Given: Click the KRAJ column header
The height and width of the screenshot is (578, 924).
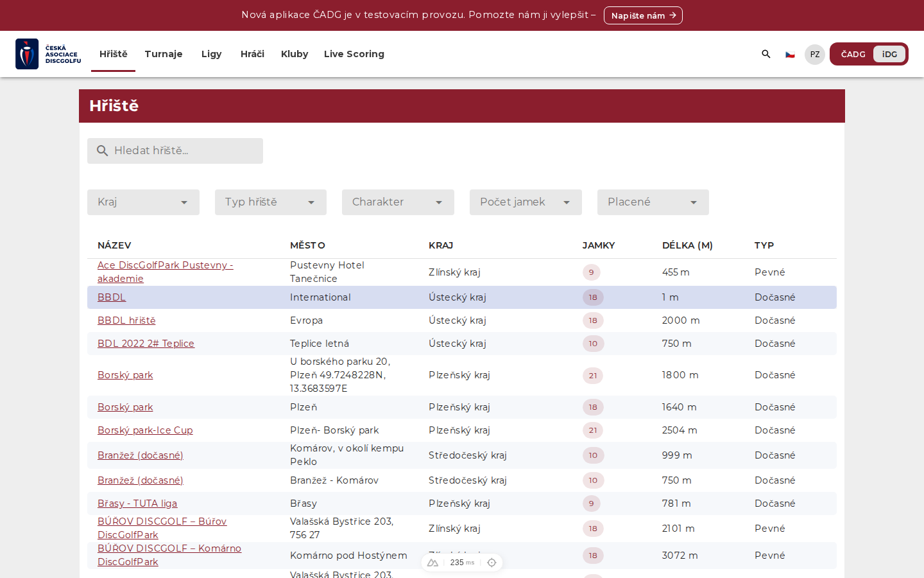Looking at the screenshot, I should tap(441, 245).
